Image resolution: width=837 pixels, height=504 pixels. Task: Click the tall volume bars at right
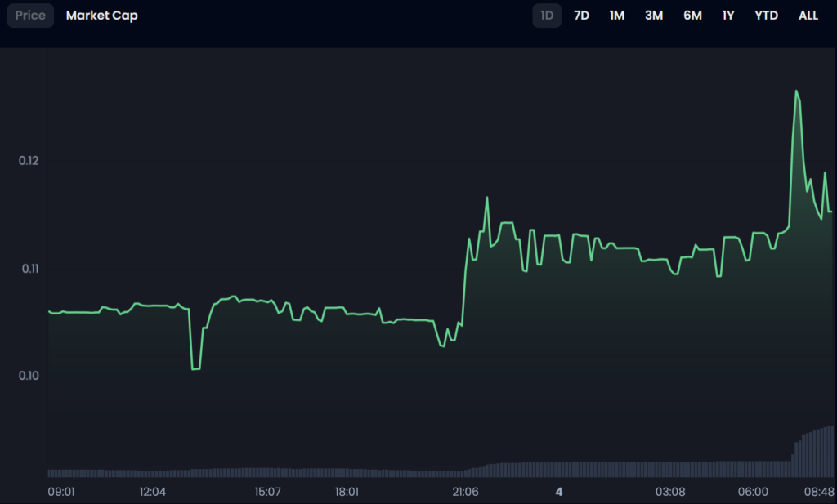click(817, 452)
